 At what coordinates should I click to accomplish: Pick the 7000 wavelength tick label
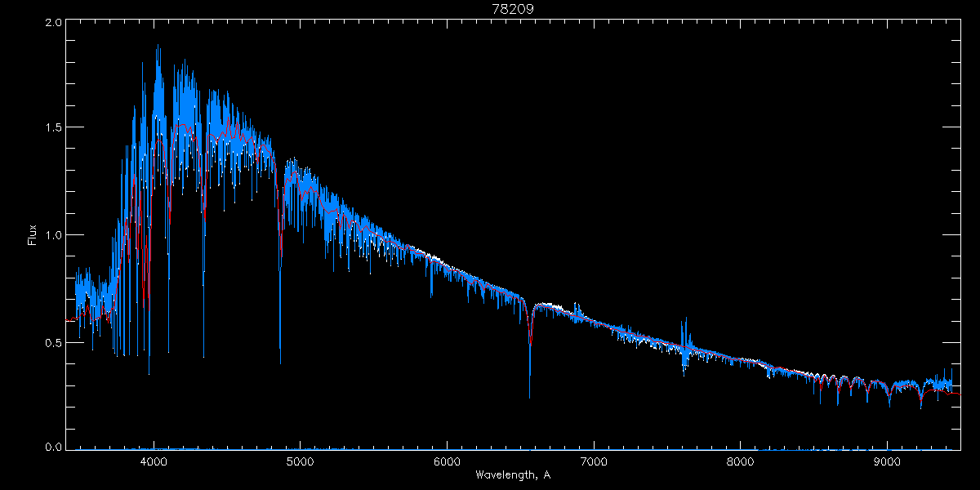(x=594, y=460)
